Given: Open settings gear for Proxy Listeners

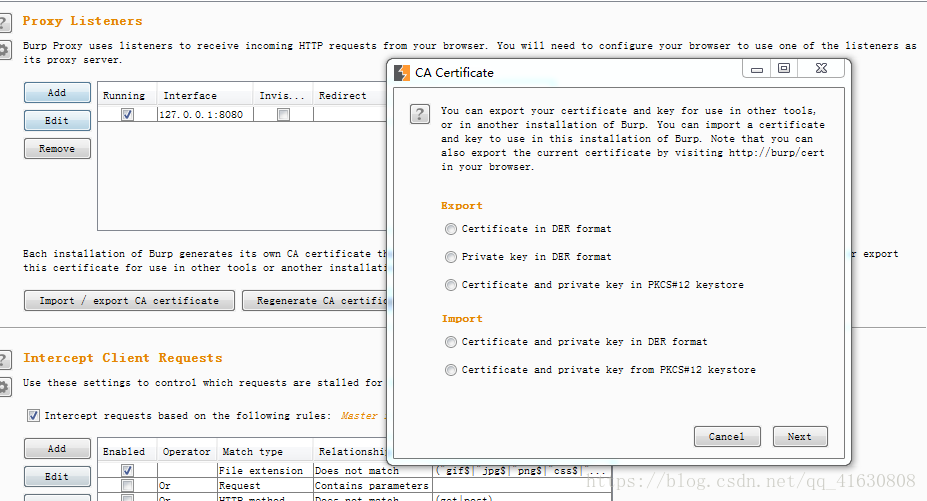Looking at the screenshot, I should tap(4, 49).
